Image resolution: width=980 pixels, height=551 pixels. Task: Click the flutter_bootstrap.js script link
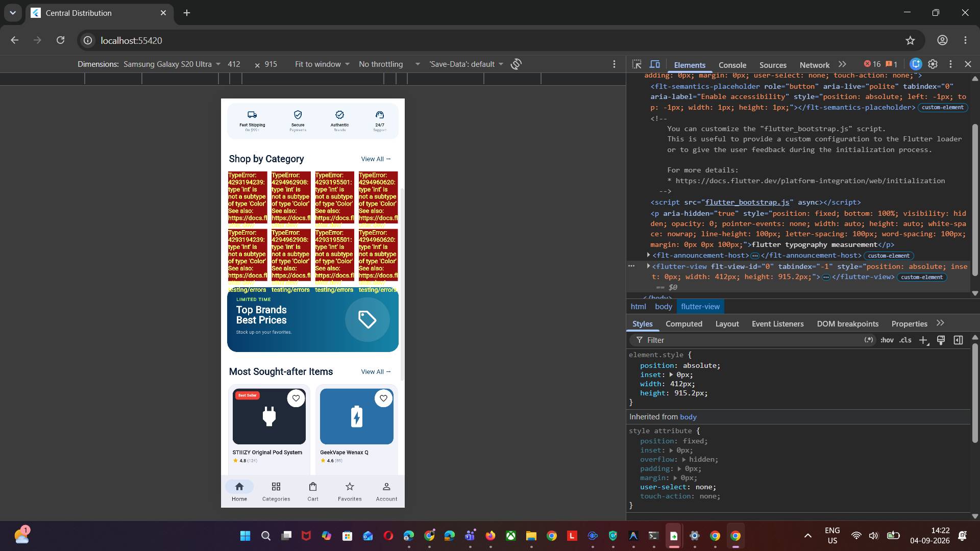click(x=747, y=203)
